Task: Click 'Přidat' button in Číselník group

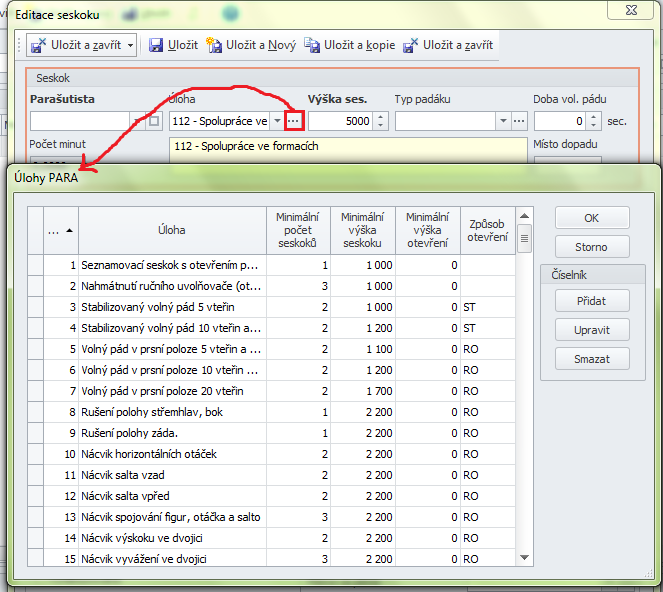Action: click(x=591, y=300)
